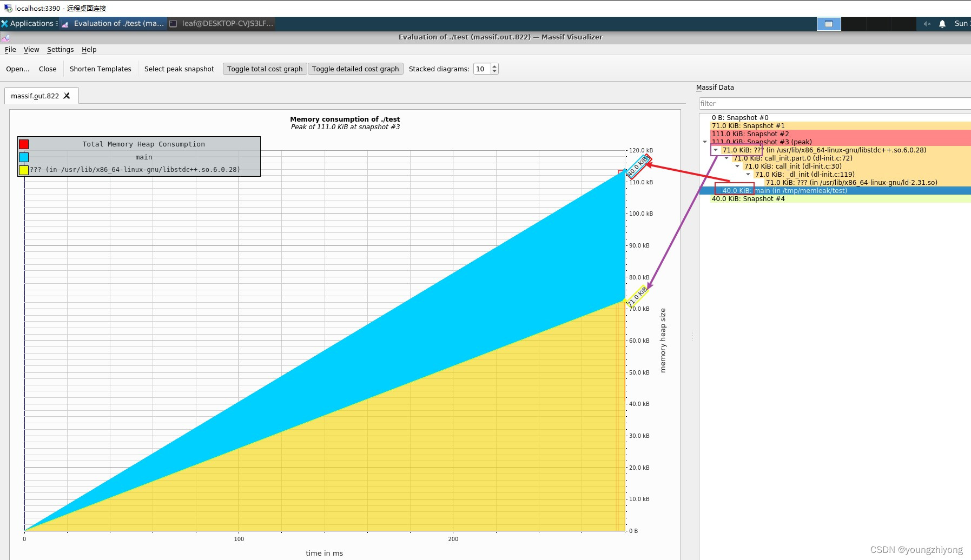Select 111.0 KiB Snapshot #2 row
Screen dimensions: 971x560
click(840, 134)
